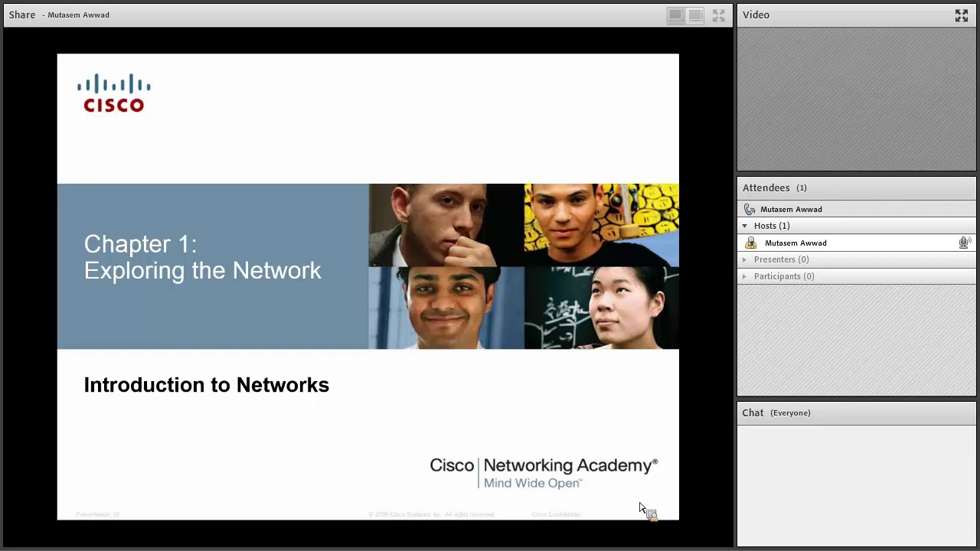Click the Introduction to Networks title
Image resolution: width=980 pixels, height=551 pixels.
tap(206, 385)
